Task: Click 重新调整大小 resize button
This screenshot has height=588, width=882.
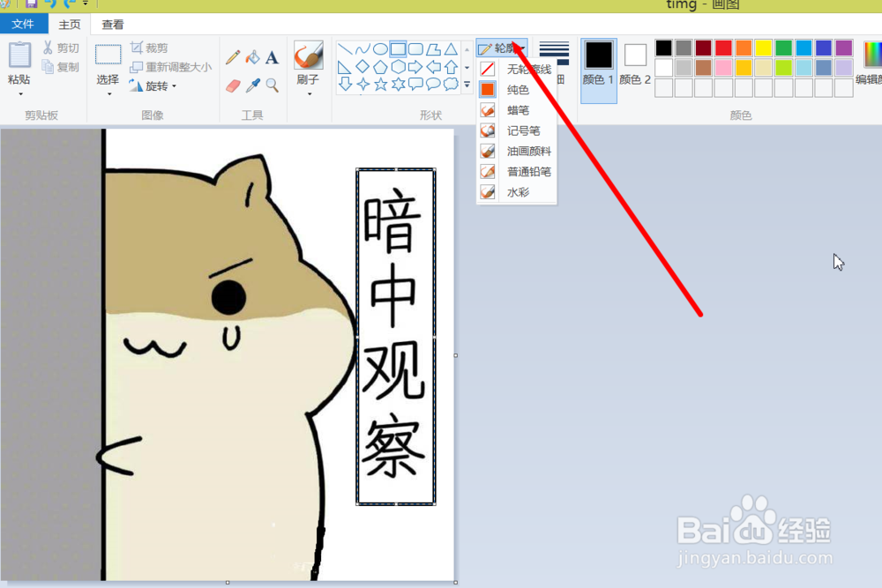Action: coord(170,67)
